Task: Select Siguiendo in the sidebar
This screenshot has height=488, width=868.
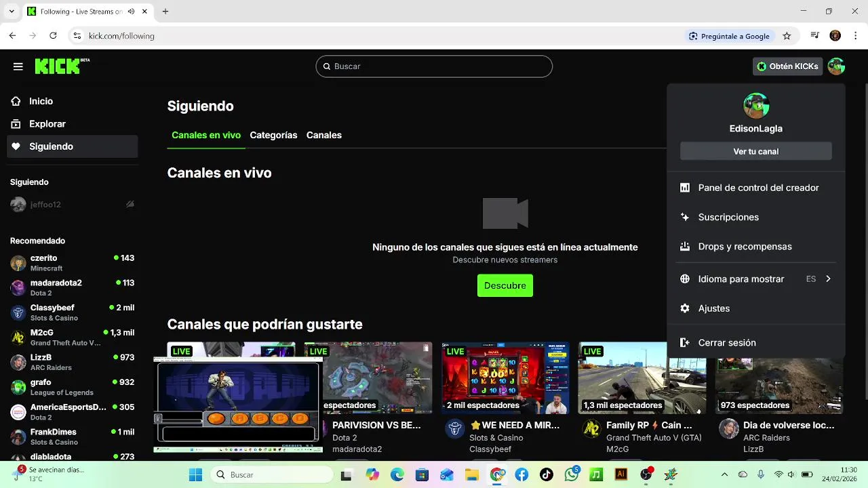Action: [73, 146]
